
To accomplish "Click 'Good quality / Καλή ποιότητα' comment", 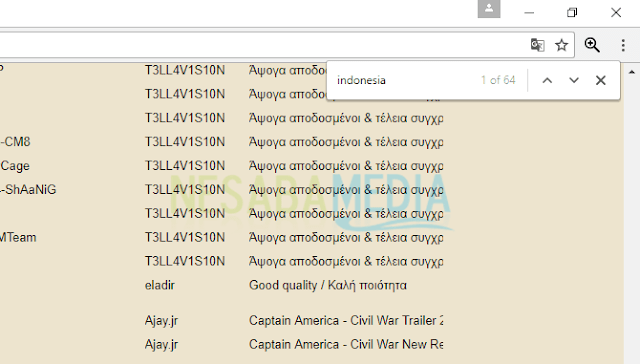I will (x=328, y=285).
